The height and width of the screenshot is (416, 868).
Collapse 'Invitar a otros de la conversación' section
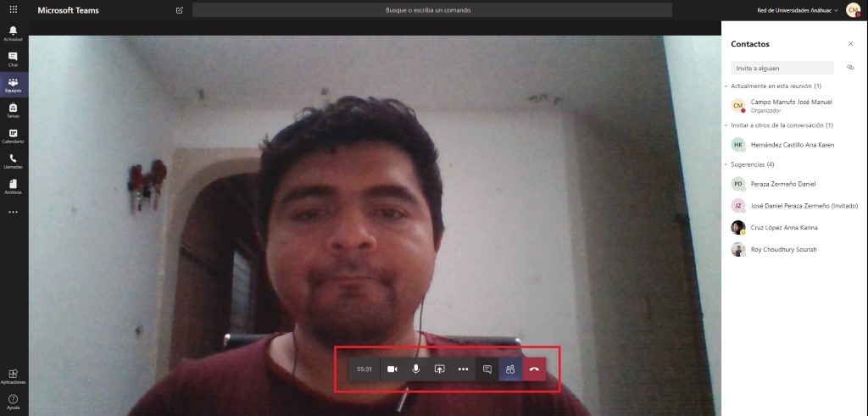click(x=726, y=125)
